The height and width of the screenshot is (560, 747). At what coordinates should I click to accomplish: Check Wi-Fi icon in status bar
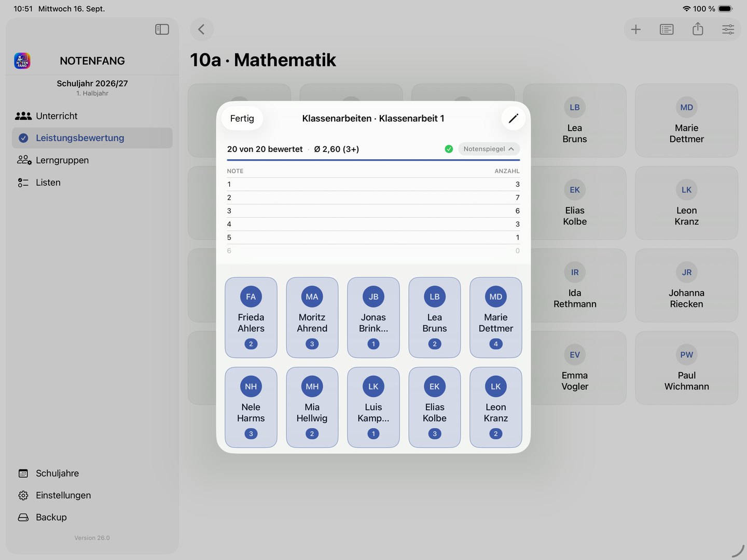coord(687,9)
